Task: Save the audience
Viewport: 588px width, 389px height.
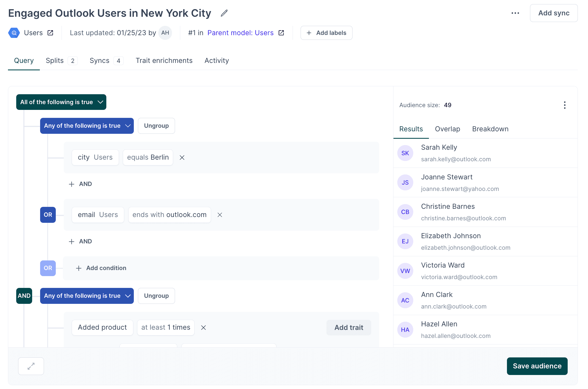Action: 537,366
